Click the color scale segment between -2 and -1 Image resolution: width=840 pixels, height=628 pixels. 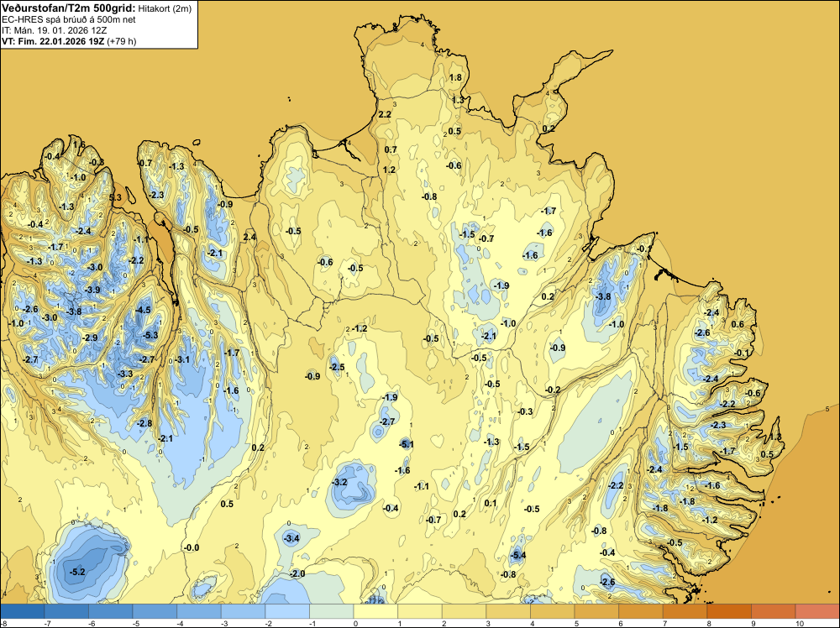coord(287,611)
